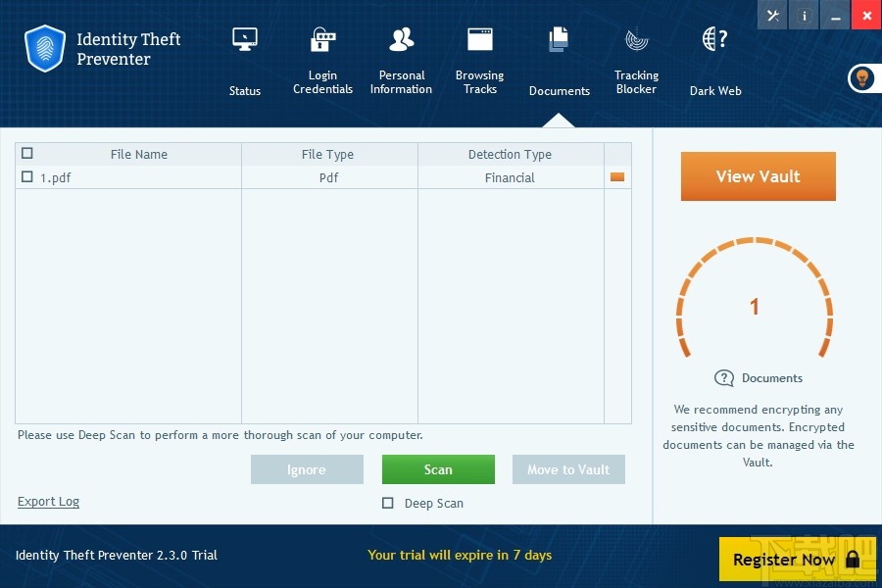Image resolution: width=882 pixels, height=588 pixels.
Task: Click the Ignore button
Action: click(x=307, y=469)
